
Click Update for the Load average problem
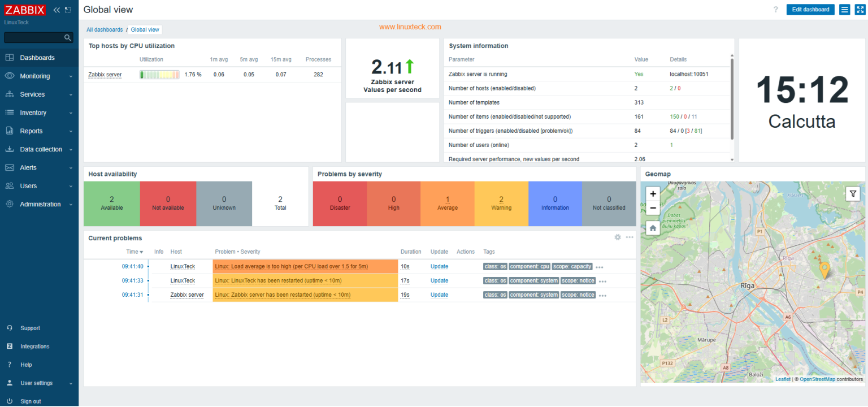pos(439,267)
